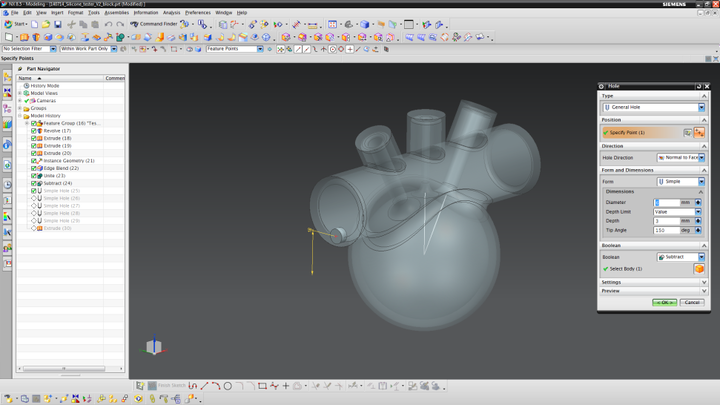Click the Cancel button in Hole dialog
The height and width of the screenshot is (405, 720).
[x=692, y=302]
